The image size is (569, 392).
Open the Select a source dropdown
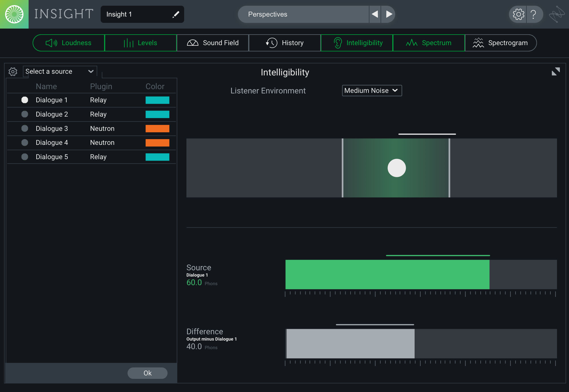pos(60,71)
